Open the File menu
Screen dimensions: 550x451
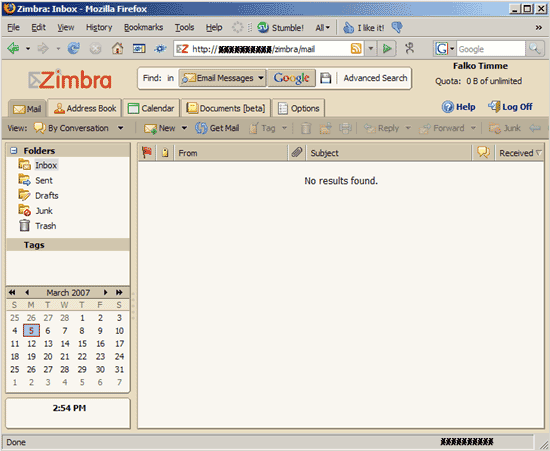coord(13,27)
